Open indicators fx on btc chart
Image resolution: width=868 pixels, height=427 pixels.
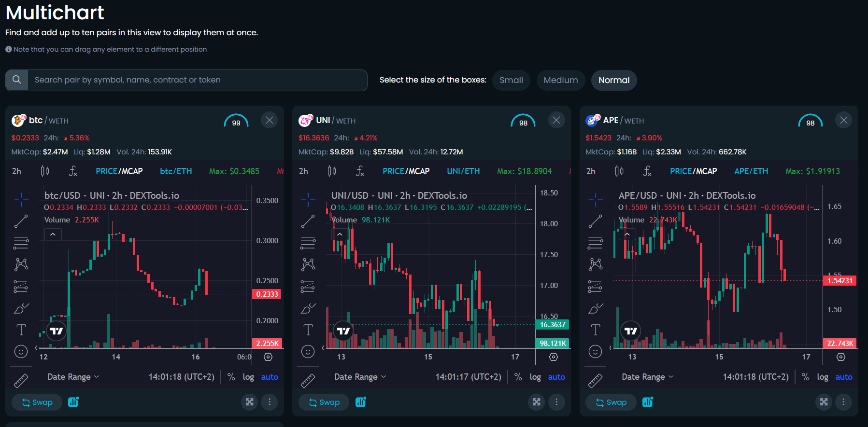(x=73, y=171)
